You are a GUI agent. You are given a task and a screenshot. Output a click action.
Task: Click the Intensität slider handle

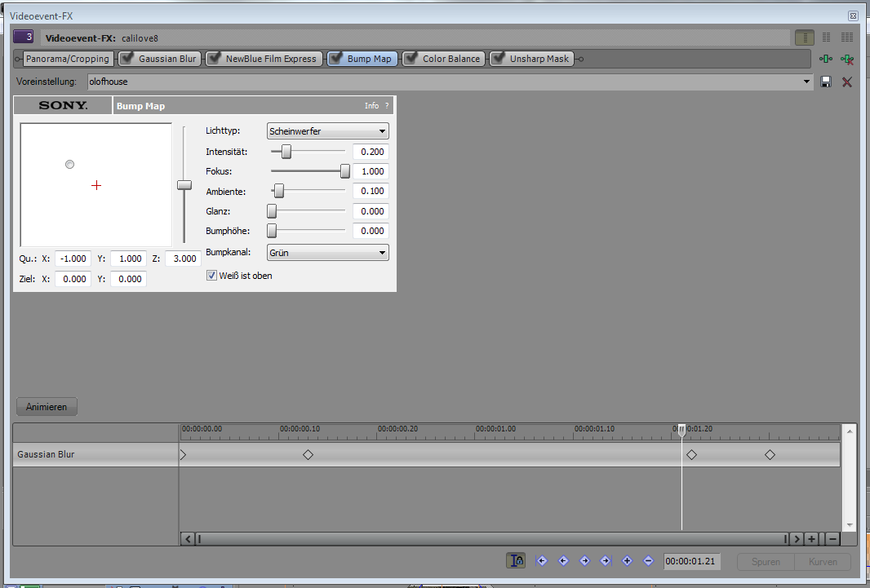(286, 152)
